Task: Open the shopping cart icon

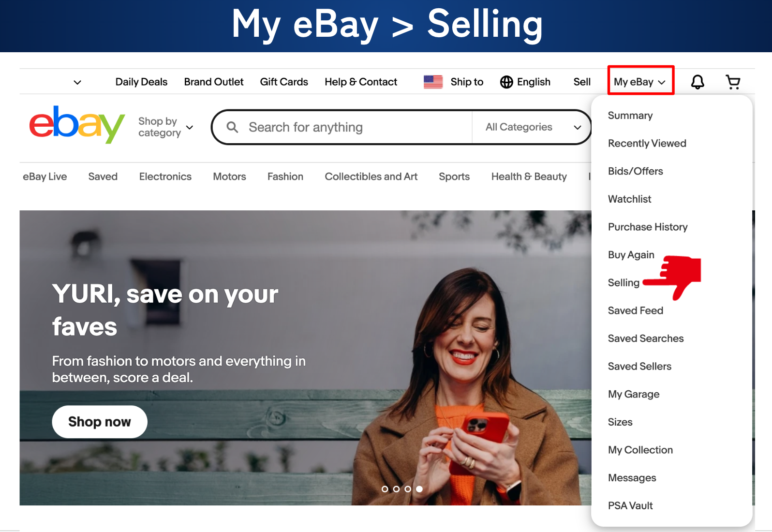Action: coord(733,82)
